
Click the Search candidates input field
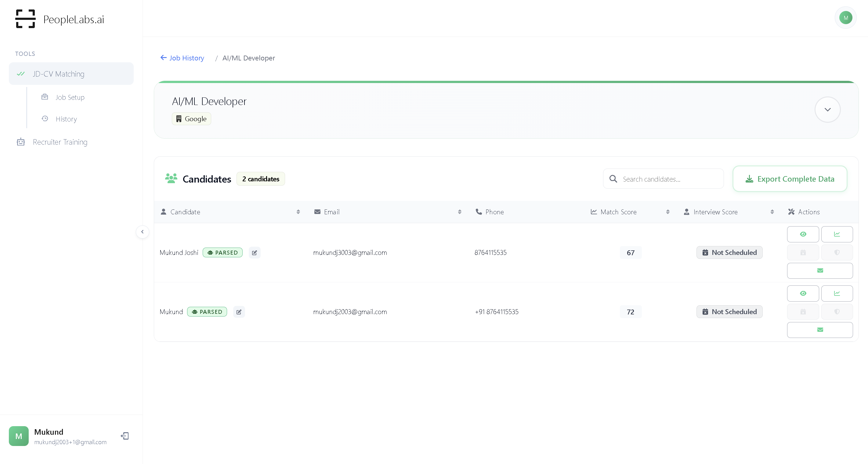669,179
